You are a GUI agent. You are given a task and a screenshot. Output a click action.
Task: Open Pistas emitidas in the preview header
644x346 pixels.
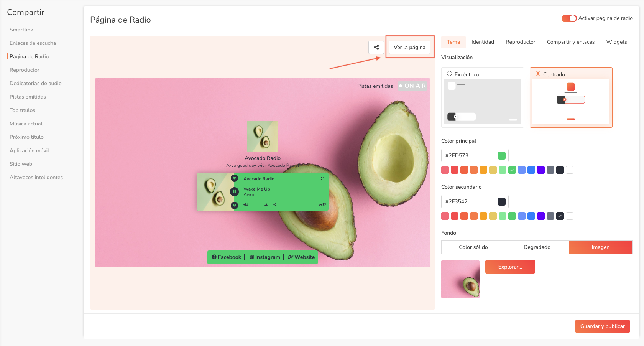(375, 86)
